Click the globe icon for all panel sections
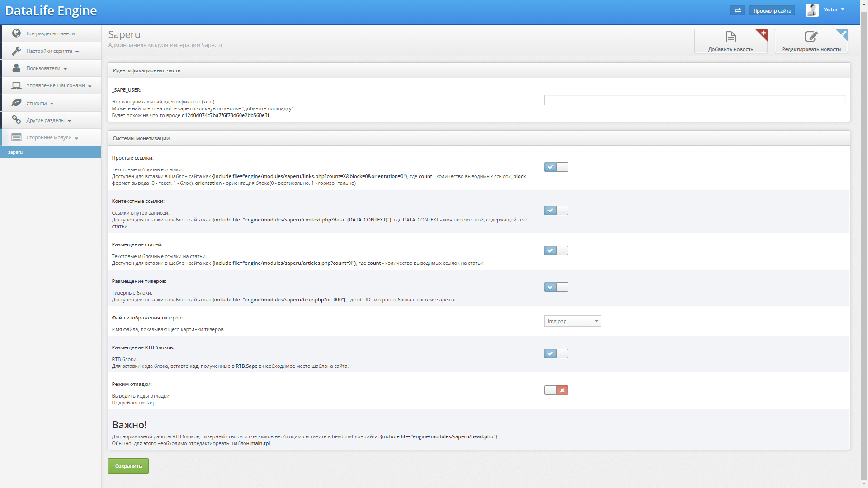This screenshot has height=488, width=868. coord(16,33)
